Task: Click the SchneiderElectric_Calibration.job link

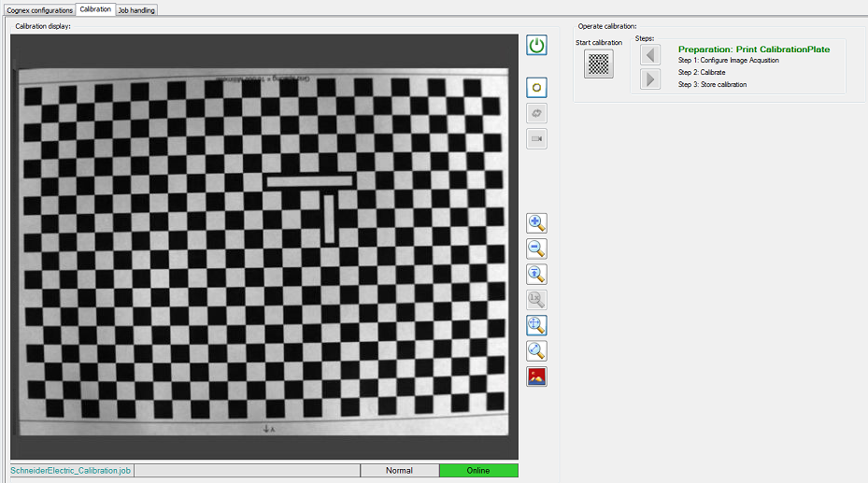Action: tap(71, 471)
